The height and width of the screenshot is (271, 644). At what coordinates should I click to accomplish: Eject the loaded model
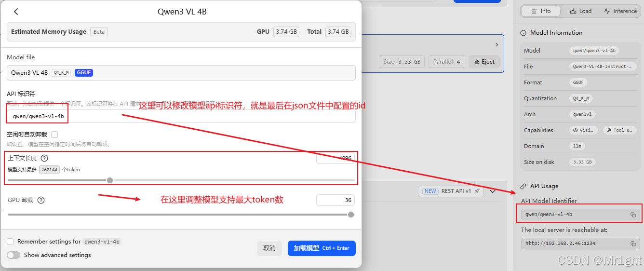[x=484, y=62]
